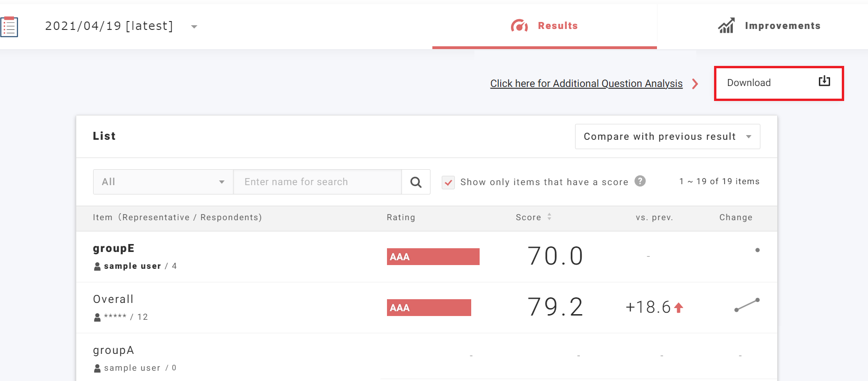The image size is (868, 381).
Task: Click the download arrow icon
Action: coord(824,81)
